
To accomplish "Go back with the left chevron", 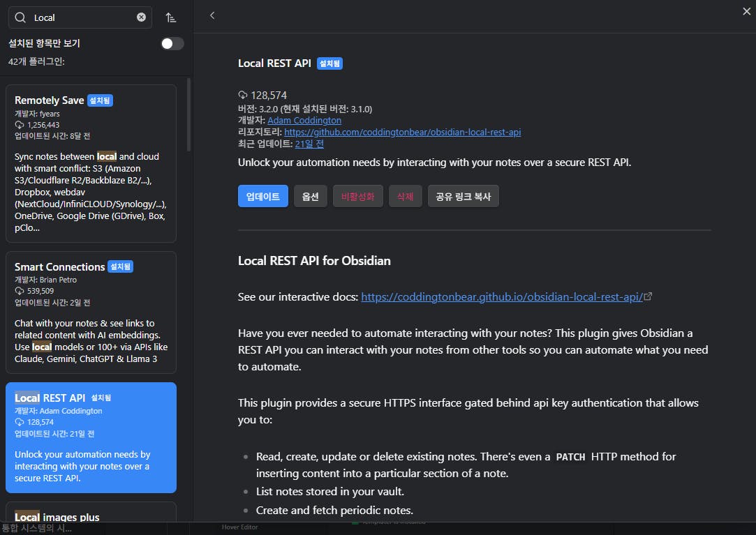I will pos(212,15).
